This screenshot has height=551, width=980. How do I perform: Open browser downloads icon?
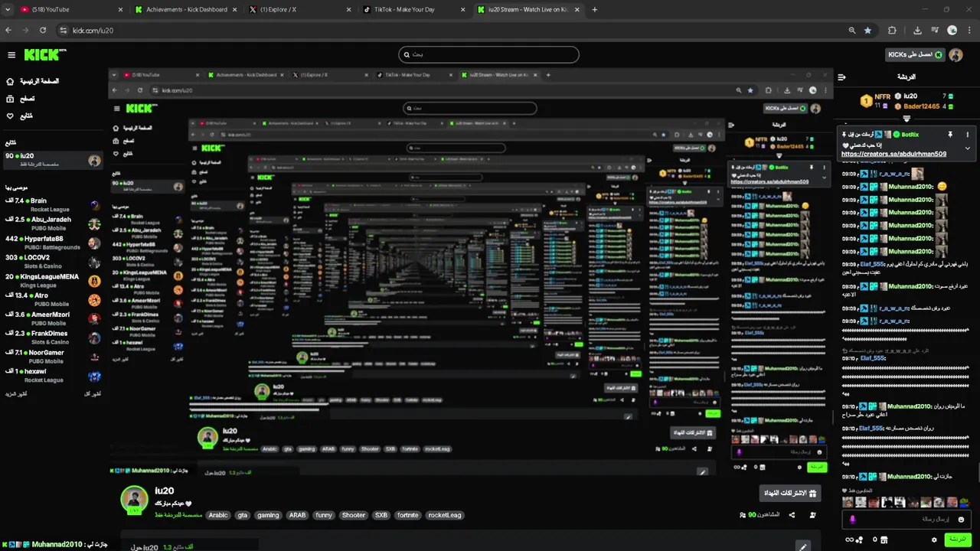coord(917,31)
